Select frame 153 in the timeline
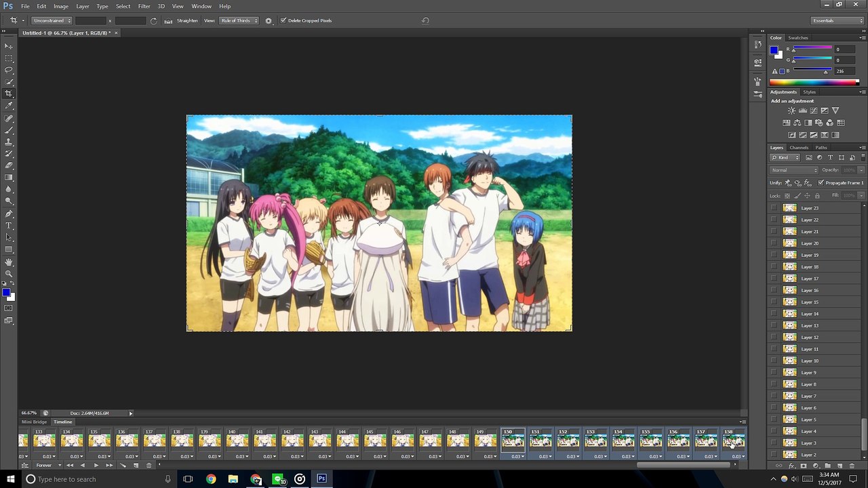Viewport: 868px width, 488px height. (595, 442)
